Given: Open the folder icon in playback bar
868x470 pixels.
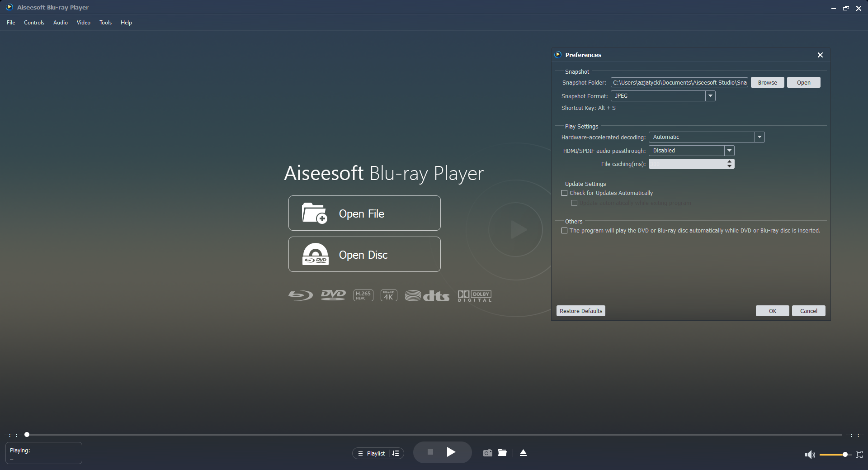Looking at the screenshot, I should [x=502, y=453].
